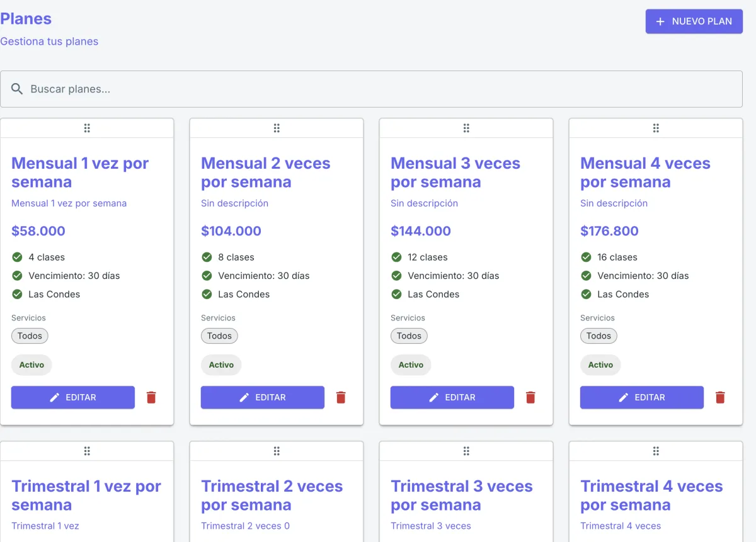Viewport: 756px width, 542px height.
Task: Click the Mensual 4 veces por semana title
Action: (645, 172)
